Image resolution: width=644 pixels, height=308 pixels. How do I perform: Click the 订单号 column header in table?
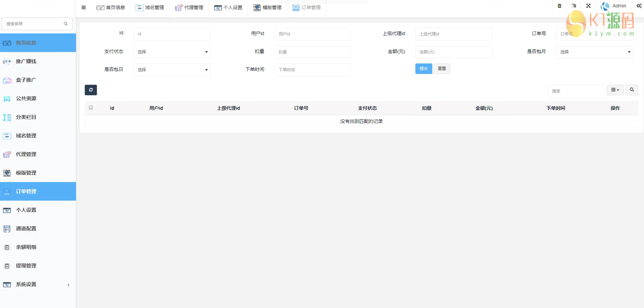301,108
